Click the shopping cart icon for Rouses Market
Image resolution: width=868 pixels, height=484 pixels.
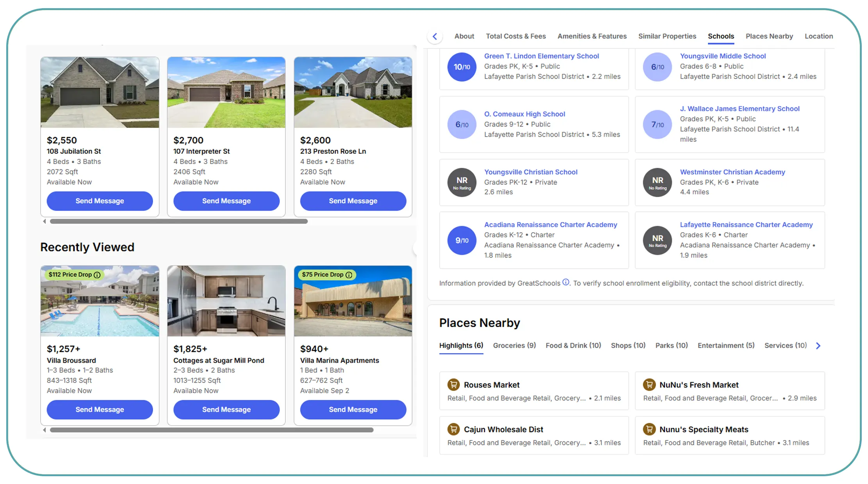coord(453,384)
